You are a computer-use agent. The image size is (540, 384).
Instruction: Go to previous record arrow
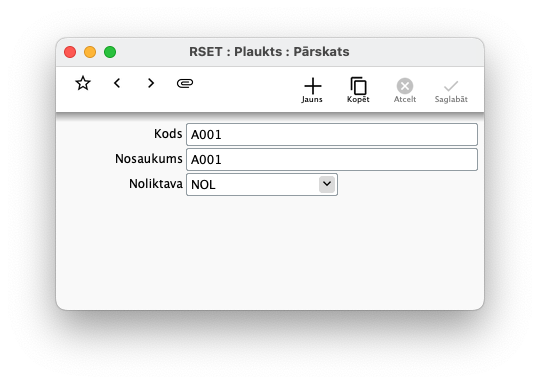point(117,83)
